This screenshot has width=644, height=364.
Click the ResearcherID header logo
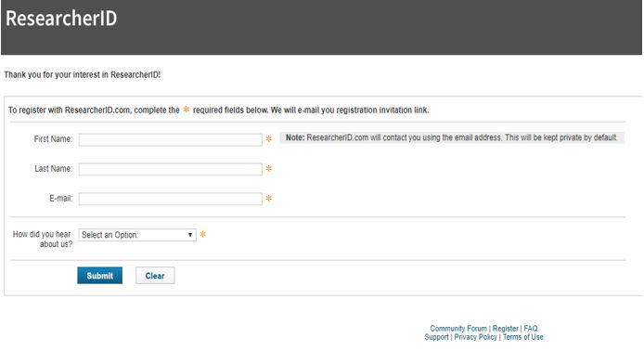(x=61, y=19)
